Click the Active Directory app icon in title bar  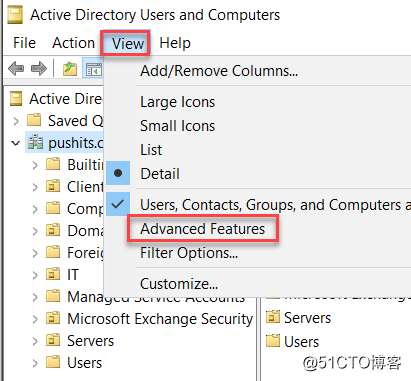click(x=15, y=15)
